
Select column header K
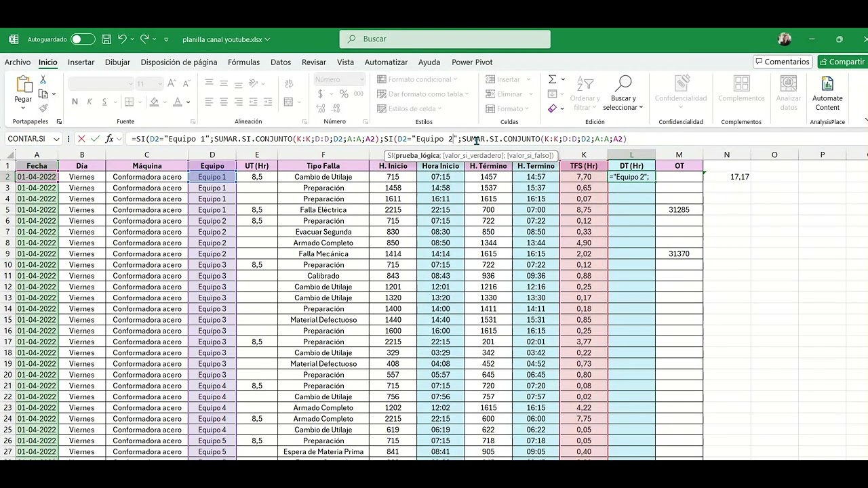pos(584,155)
